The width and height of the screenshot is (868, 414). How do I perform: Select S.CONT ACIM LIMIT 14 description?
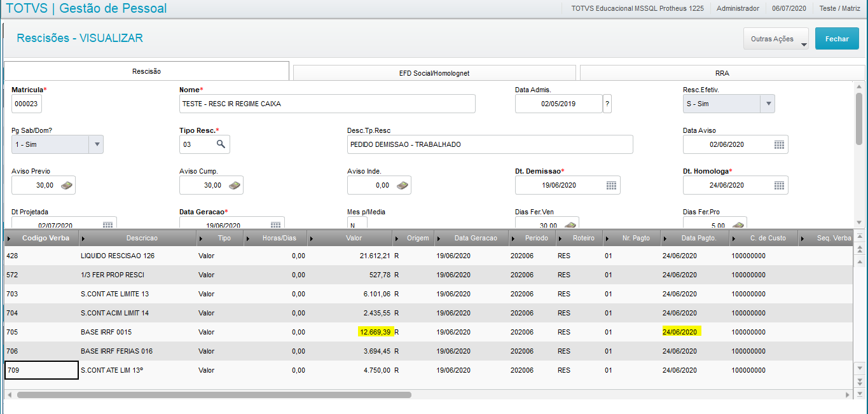click(x=115, y=313)
